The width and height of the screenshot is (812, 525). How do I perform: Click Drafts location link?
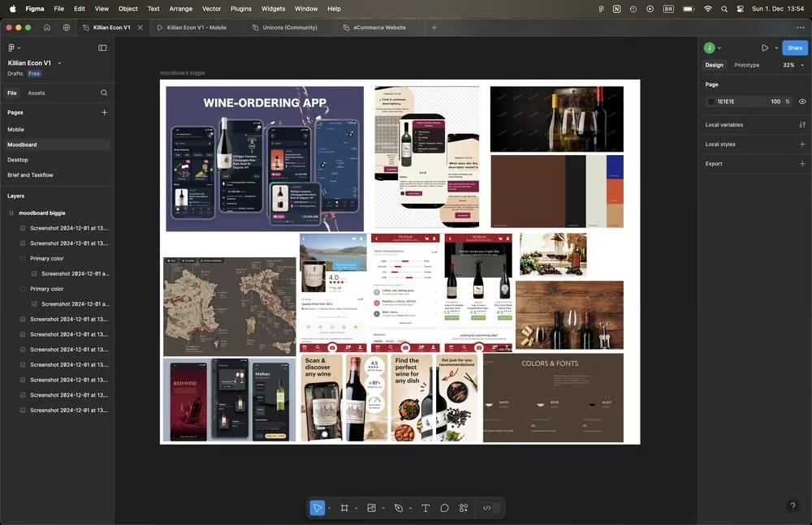coord(15,74)
